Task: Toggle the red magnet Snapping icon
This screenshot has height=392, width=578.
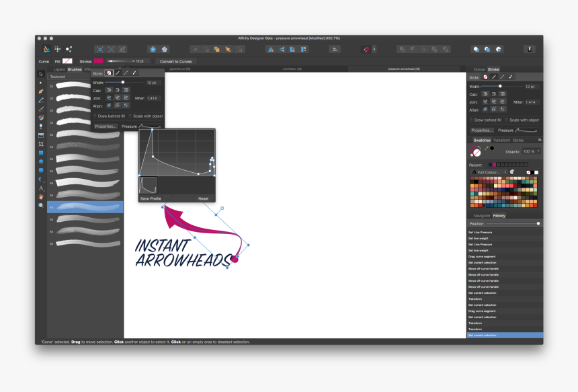Action: coord(366,49)
